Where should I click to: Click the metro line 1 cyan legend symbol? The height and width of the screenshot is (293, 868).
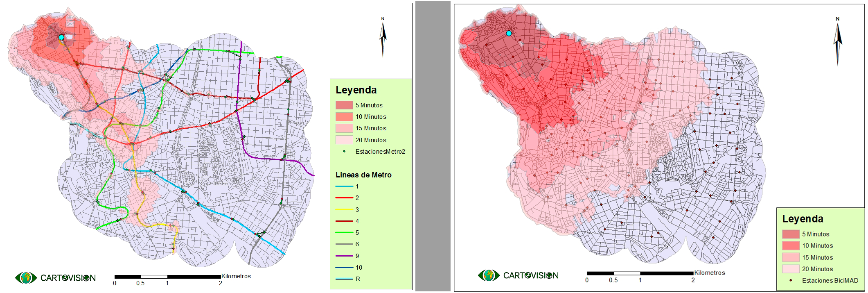(344, 186)
